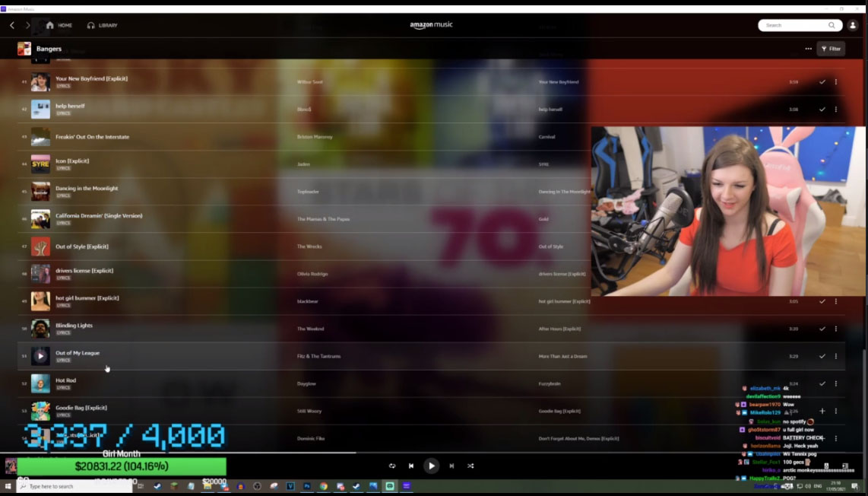The width and height of the screenshot is (868, 496).
Task: Open artist link The Weeknd
Action: pyautogui.click(x=311, y=329)
